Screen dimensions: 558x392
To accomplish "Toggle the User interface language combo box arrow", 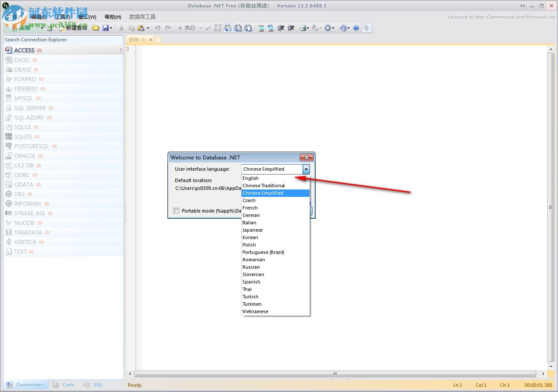I will 306,169.
